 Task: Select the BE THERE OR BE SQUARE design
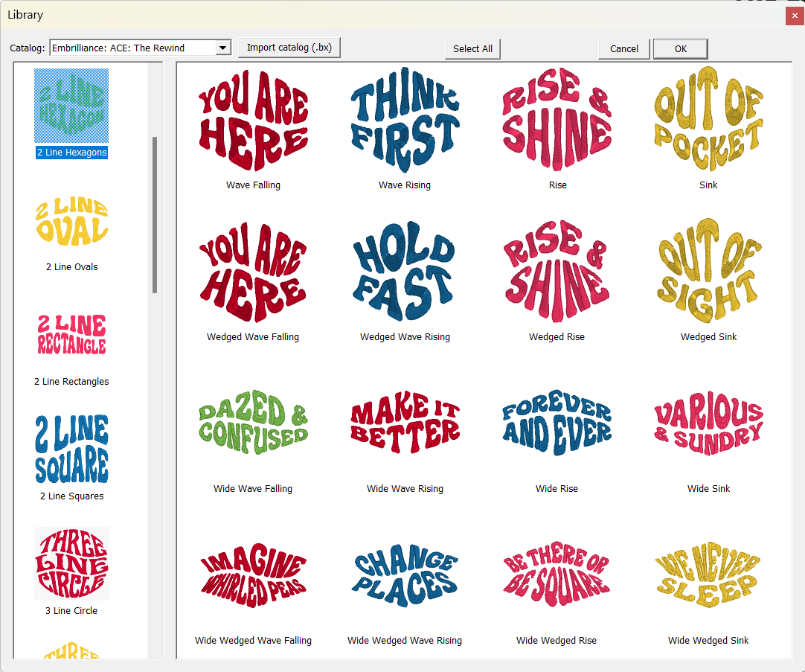tap(557, 575)
